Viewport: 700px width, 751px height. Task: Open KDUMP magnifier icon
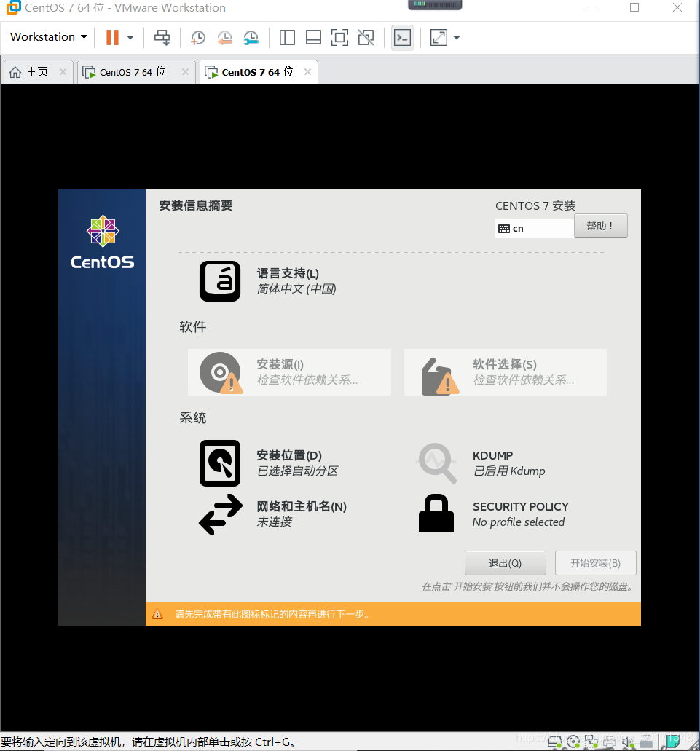(x=436, y=463)
